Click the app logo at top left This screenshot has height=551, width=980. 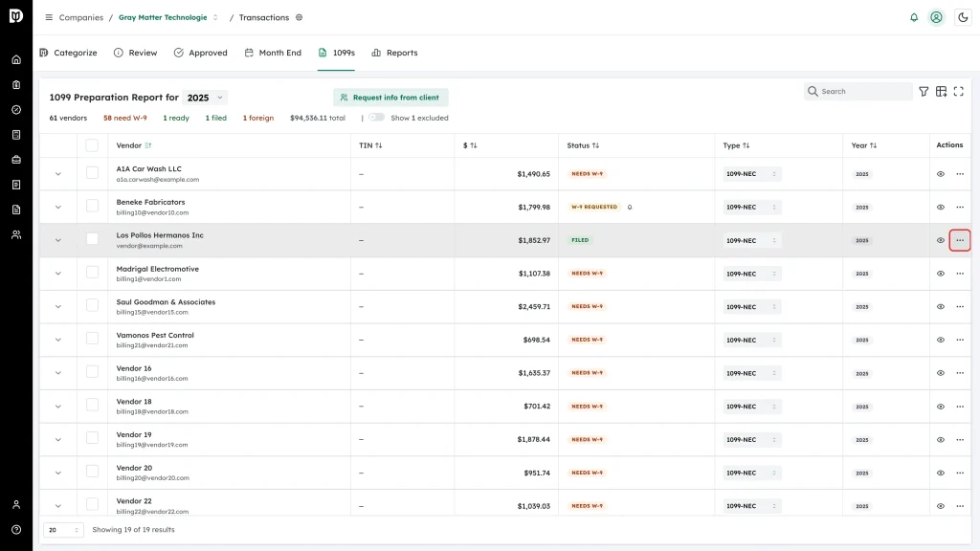click(x=16, y=16)
